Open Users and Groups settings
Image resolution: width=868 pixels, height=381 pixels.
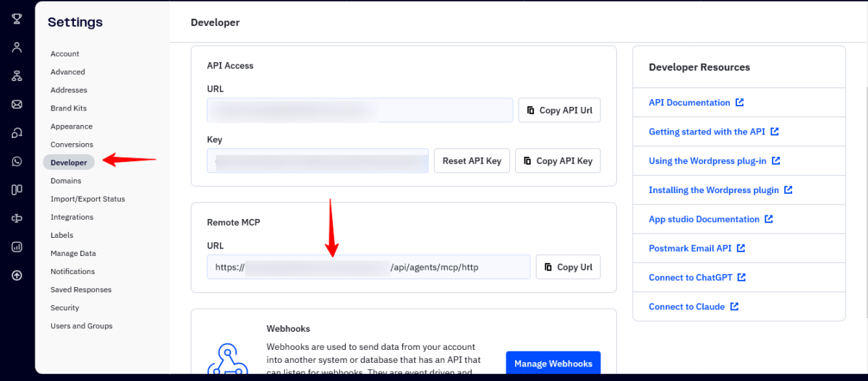[x=82, y=326]
